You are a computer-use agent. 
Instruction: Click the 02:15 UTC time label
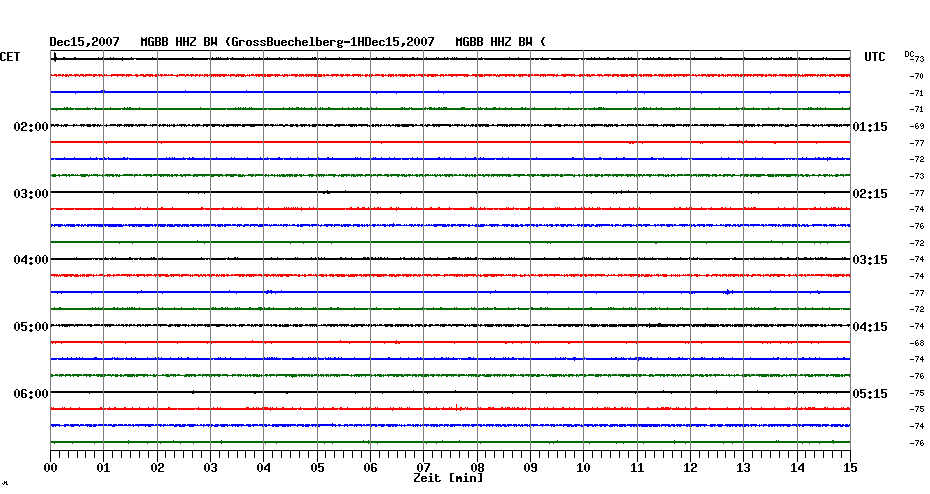click(870, 194)
